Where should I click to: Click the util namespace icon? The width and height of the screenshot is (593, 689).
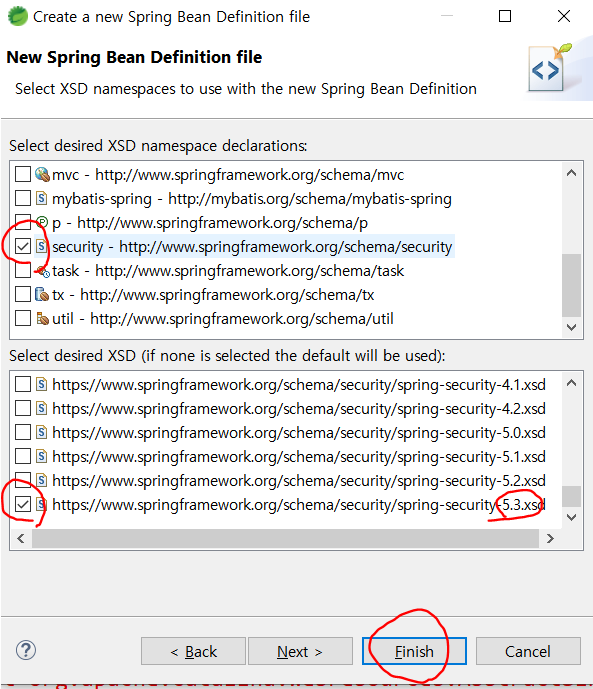point(42,318)
